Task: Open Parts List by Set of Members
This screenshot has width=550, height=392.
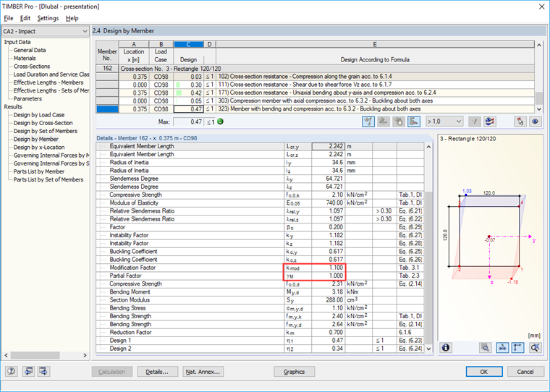Action: click(48, 179)
